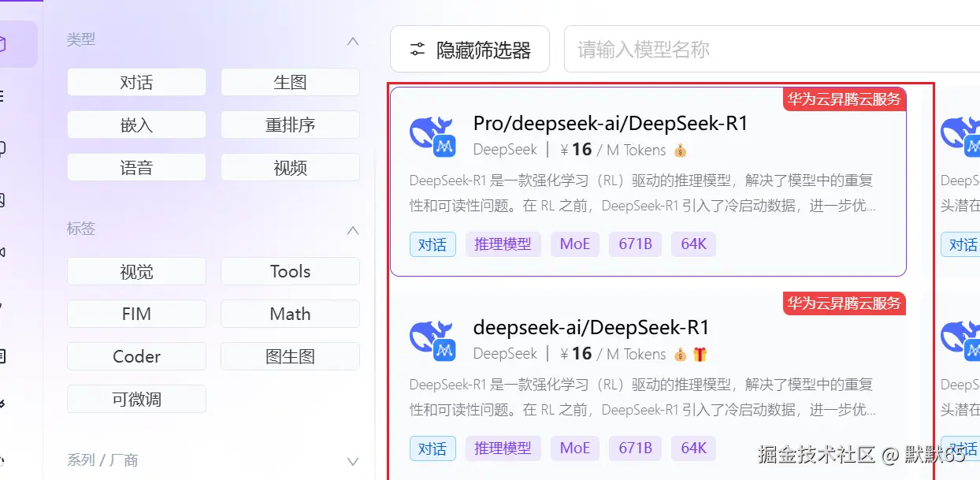Toggle the 生图 type filter
This screenshot has width=980, height=480.
290,82
